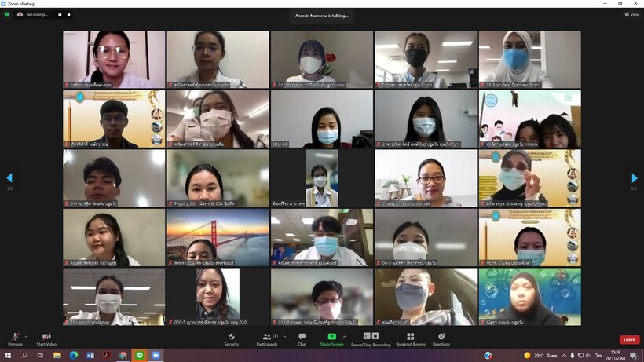Stop the recording in the top-left indicator
This screenshot has width=644, height=362.
[x=68, y=14]
